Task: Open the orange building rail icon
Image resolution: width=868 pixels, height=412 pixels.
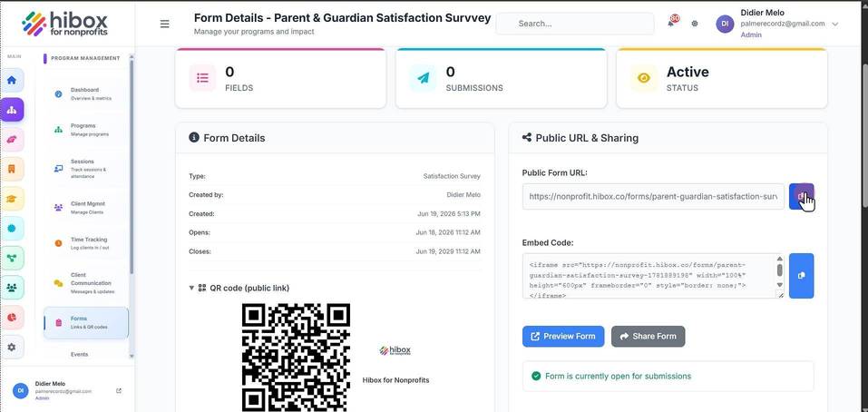Action: click(x=12, y=169)
